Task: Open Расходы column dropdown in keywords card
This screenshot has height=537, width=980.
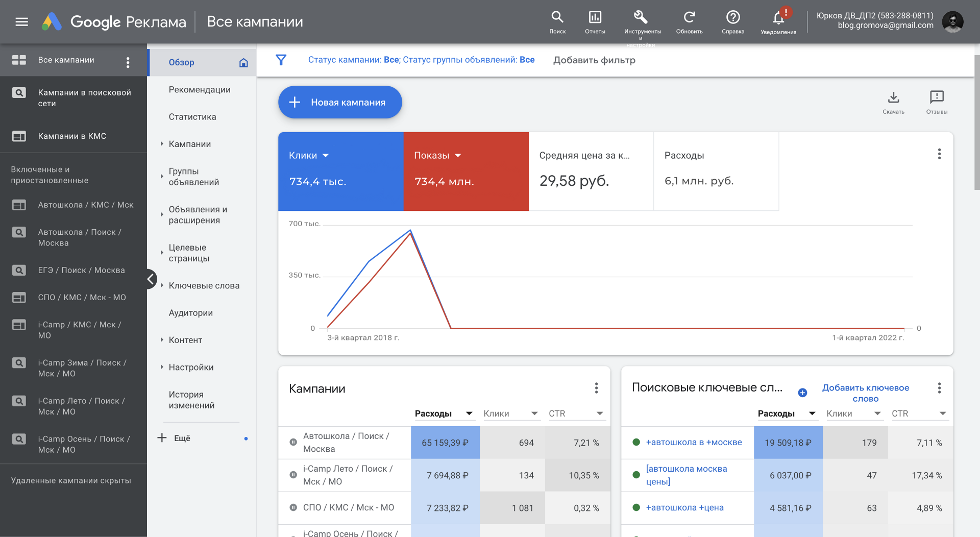Action: pos(812,413)
